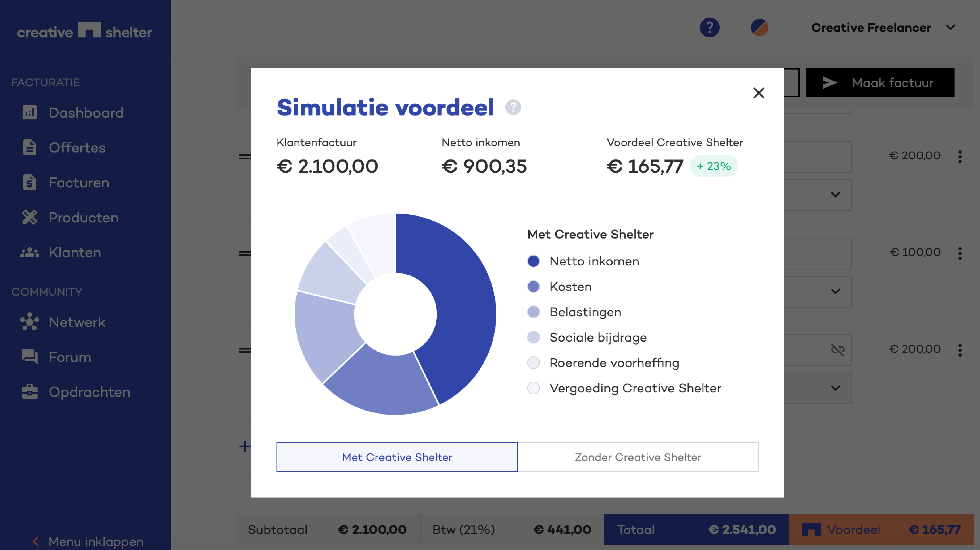Click the Producten tools icon
The height and width of the screenshot is (550, 980).
point(30,218)
